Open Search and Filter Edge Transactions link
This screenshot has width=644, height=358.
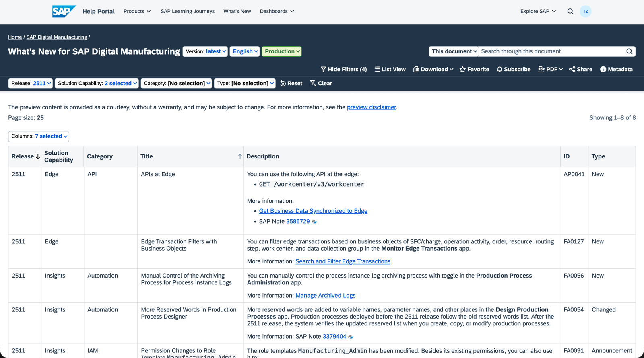click(x=343, y=261)
